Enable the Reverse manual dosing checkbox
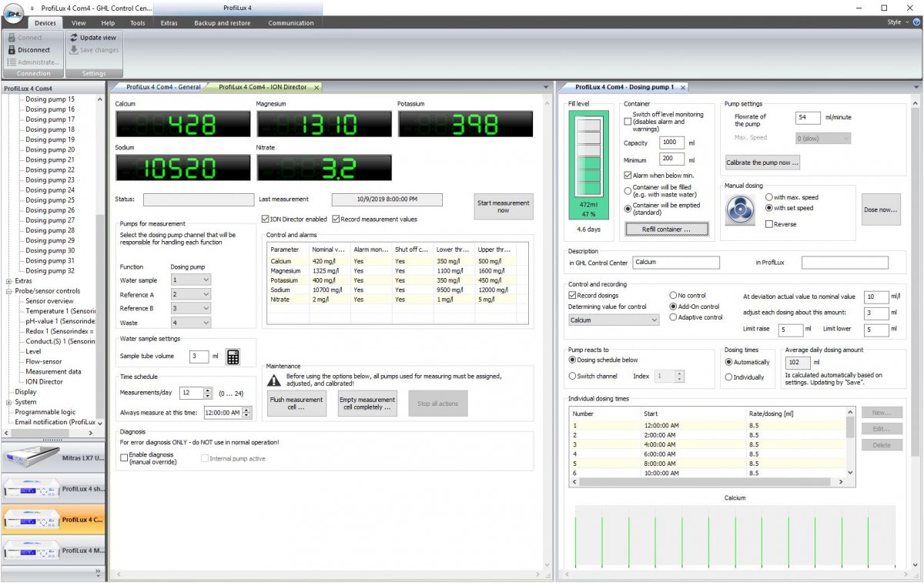Image resolution: width=924 pixels, height=583 pixels. click(769, 224)
